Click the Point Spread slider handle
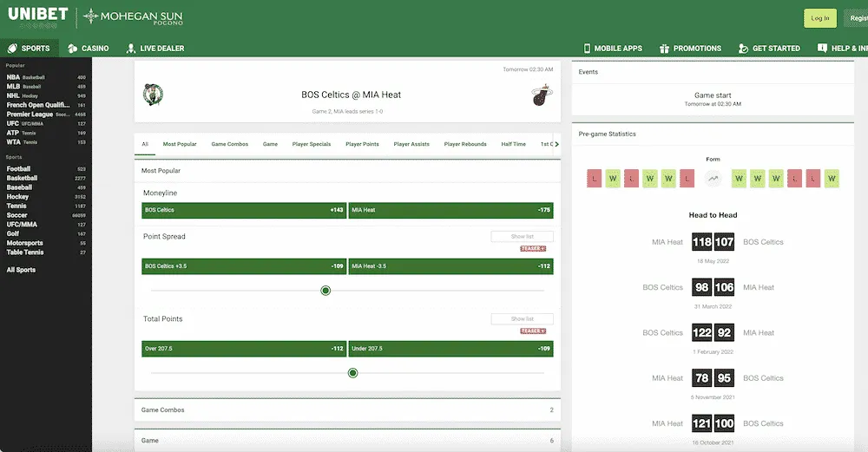The height and width of the screenshot is (452, 868). pyautogui.click(x=325, y=291)
